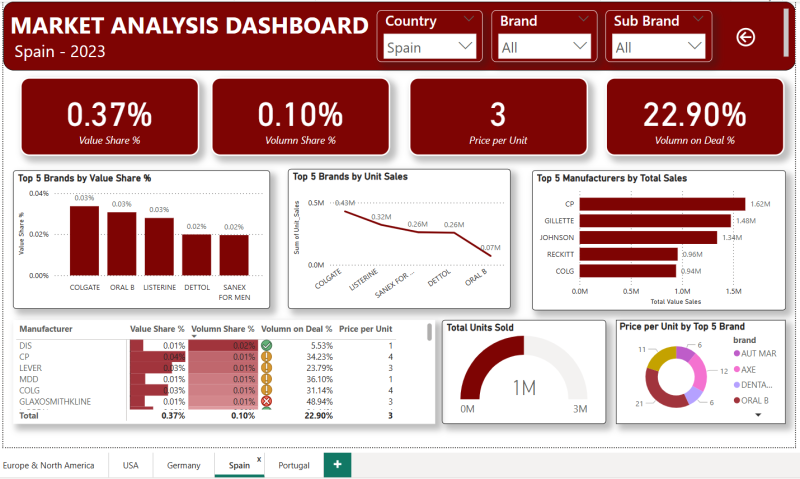The height and width of the screenshot is (479, 800).
Task: Open the Brand dropdown showing All
Action: pyautogui.click(x=544, y=47)
